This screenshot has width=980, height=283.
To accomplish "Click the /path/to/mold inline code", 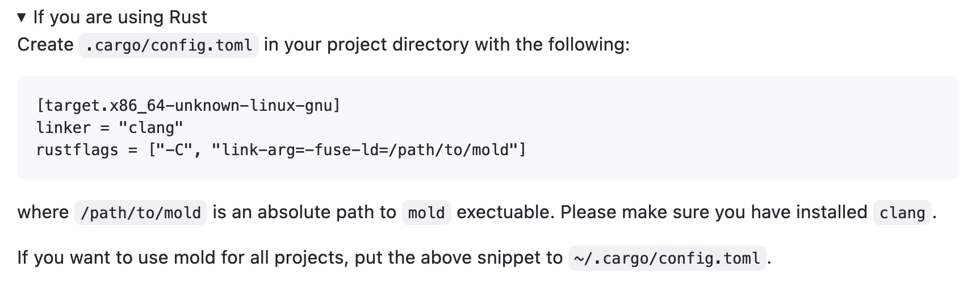I will 141,213.
